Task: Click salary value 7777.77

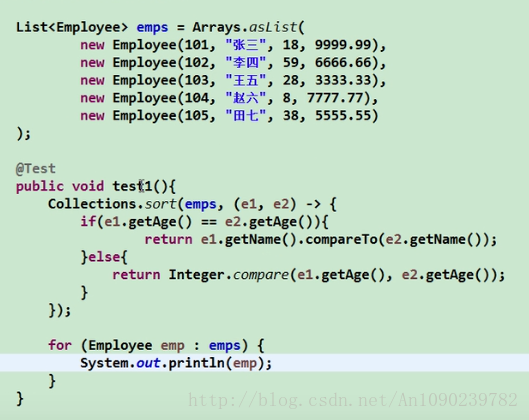Action: (335, 98)
